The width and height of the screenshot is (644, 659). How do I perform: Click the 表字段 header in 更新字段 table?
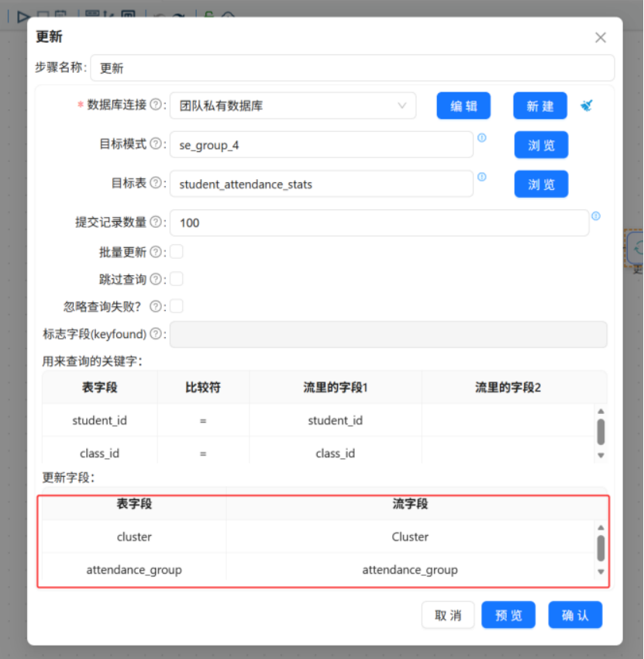click(134, 503)
